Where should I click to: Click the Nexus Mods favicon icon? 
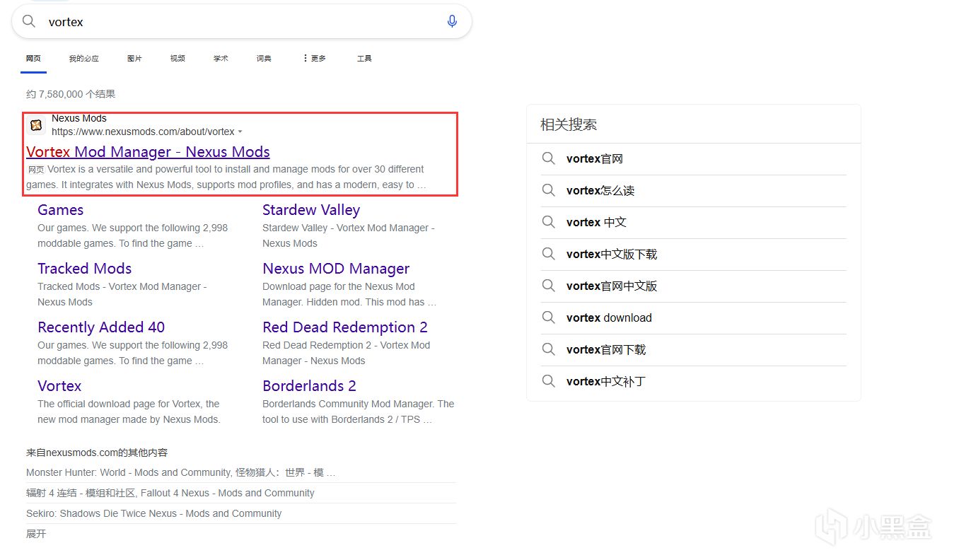pyautogui.click(x=36, y=125)
